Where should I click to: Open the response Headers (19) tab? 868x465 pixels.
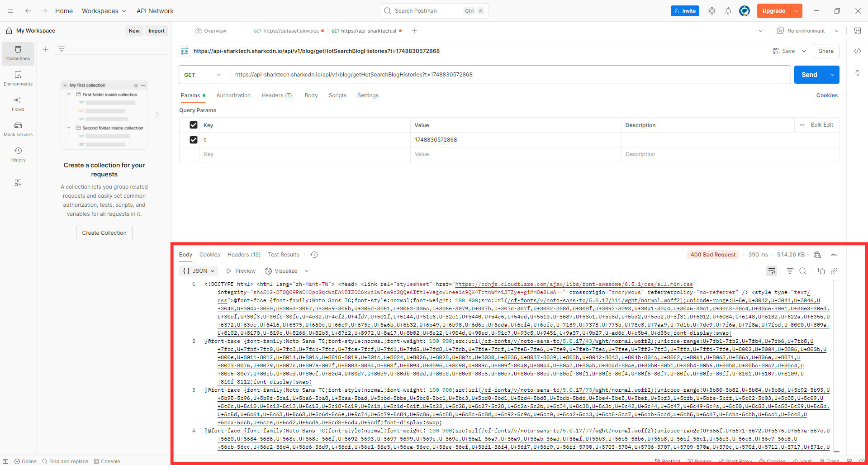[x=244, y=255]
